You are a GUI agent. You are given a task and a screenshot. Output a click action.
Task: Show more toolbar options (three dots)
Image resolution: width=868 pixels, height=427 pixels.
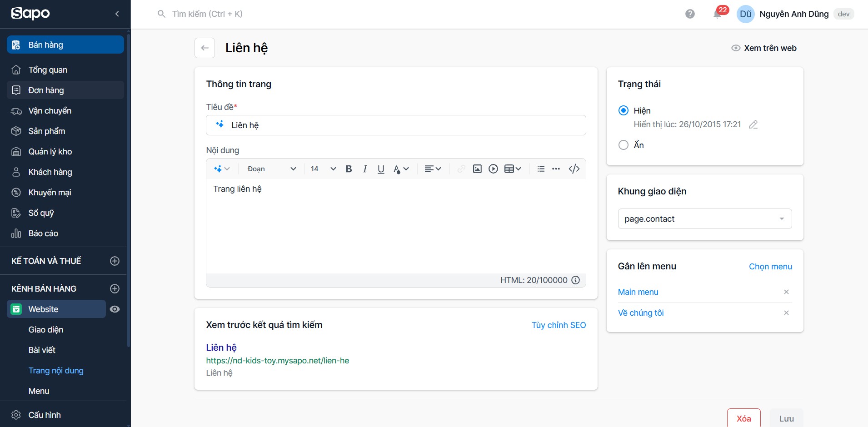click(556, 169)
